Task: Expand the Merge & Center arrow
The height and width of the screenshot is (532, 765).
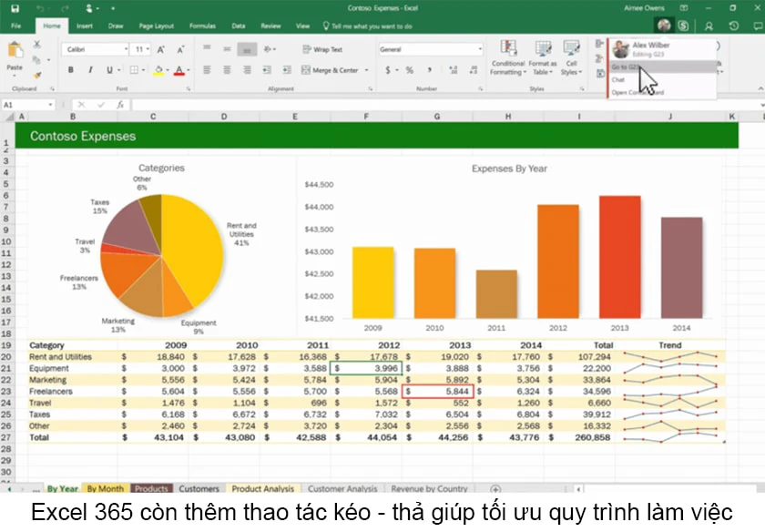Action: pos(366,70)
